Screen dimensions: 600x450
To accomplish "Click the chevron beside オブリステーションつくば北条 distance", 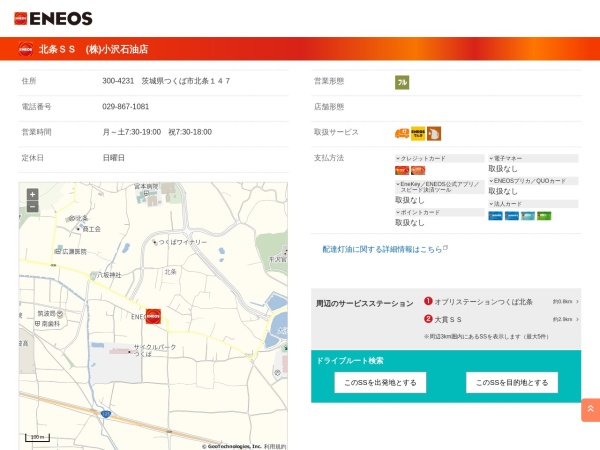I will pos(577,302).
